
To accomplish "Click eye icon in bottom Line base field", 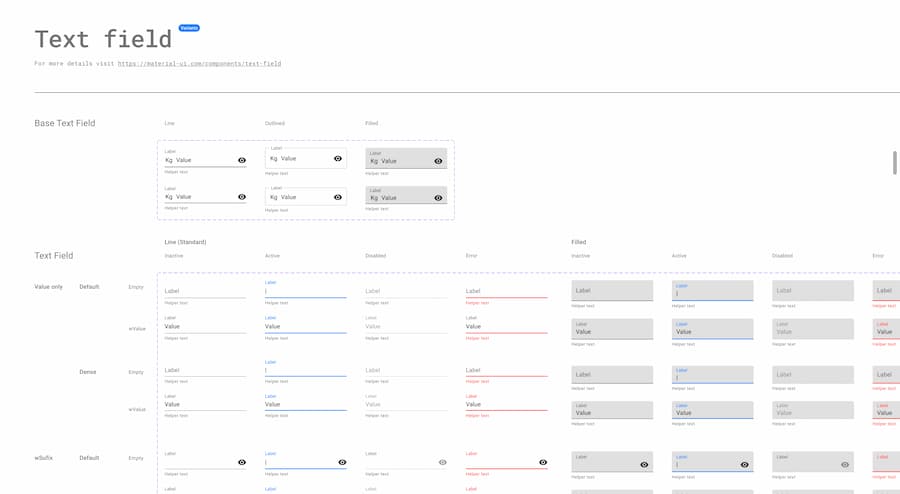I will tap(242, 197).
